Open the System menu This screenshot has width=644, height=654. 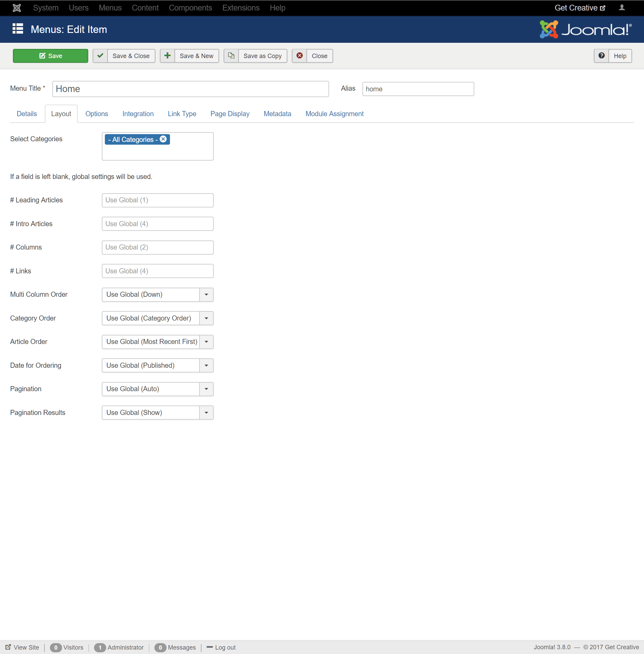pyautogui.click(x=46, y=8)
